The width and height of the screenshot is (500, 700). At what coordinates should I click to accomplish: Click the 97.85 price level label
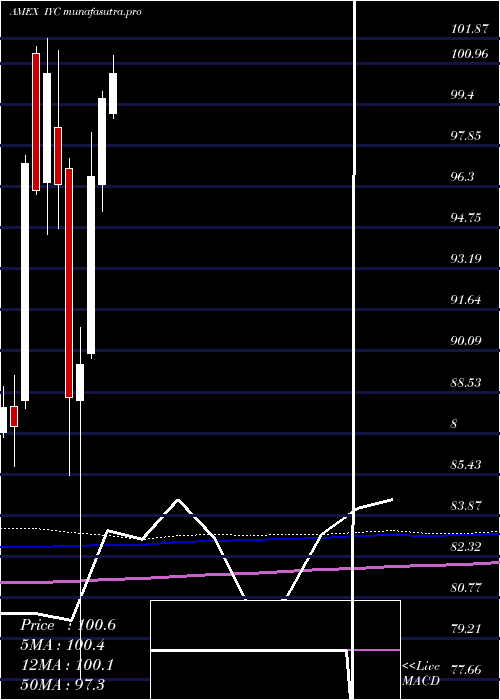click(466, 136)
